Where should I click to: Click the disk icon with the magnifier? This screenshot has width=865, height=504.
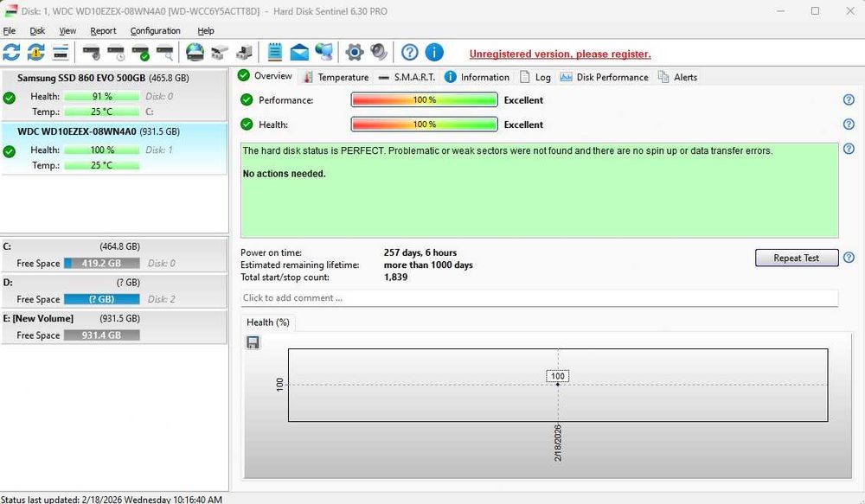[164, 53]
